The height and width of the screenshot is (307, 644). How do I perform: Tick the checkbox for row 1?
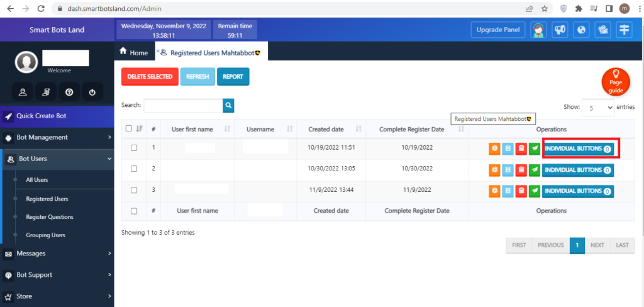click(x=133, y=148)
